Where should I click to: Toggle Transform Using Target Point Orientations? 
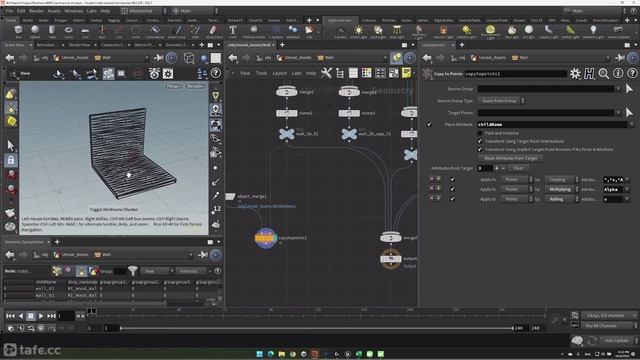point(480,141)
